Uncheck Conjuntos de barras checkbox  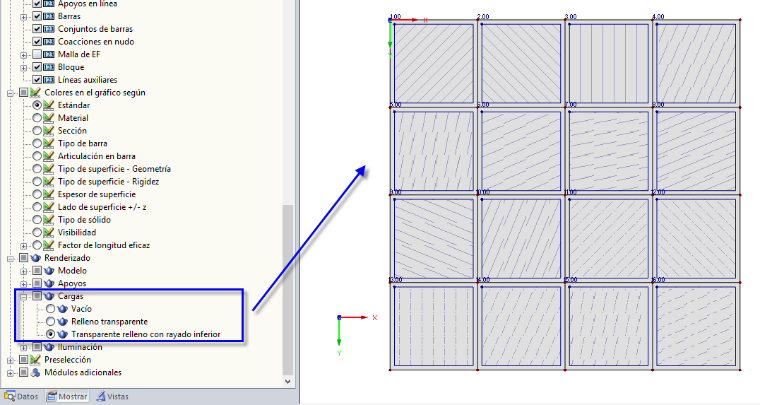point(37,29)
